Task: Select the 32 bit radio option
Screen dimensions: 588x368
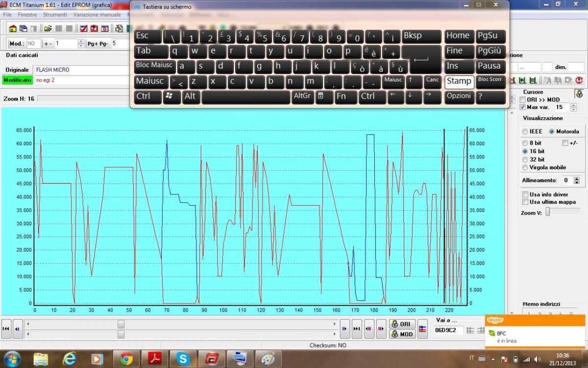Action: [525, 159]
